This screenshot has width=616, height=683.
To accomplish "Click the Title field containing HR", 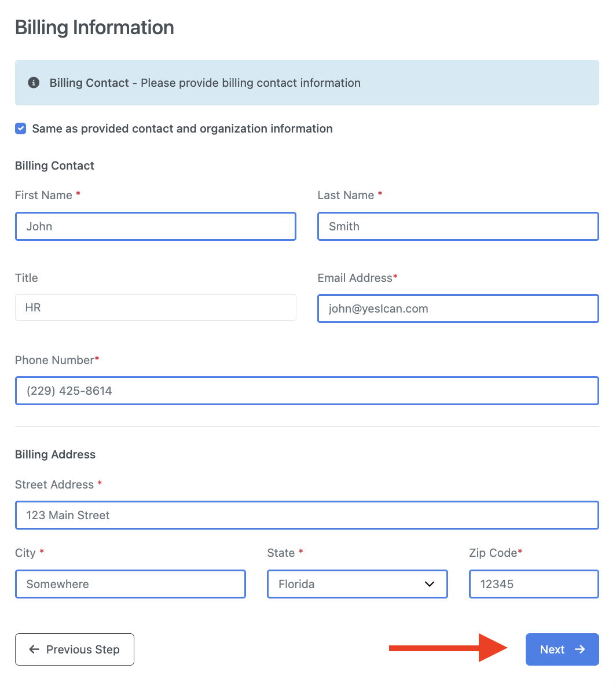I will pyautogui.click(x=156, y=307).
